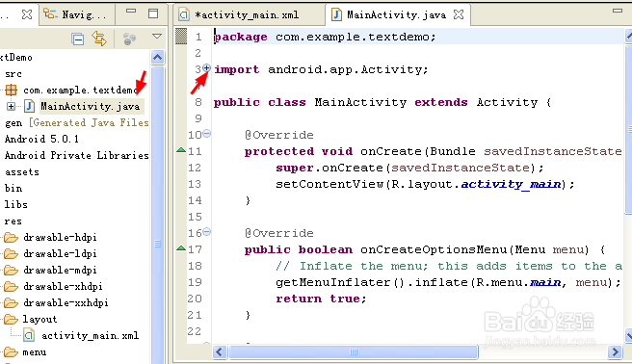This screenshot has width=632, height=364.
Task: Select the gen Generated Java Files folder
Action: (x=76, y=123)
